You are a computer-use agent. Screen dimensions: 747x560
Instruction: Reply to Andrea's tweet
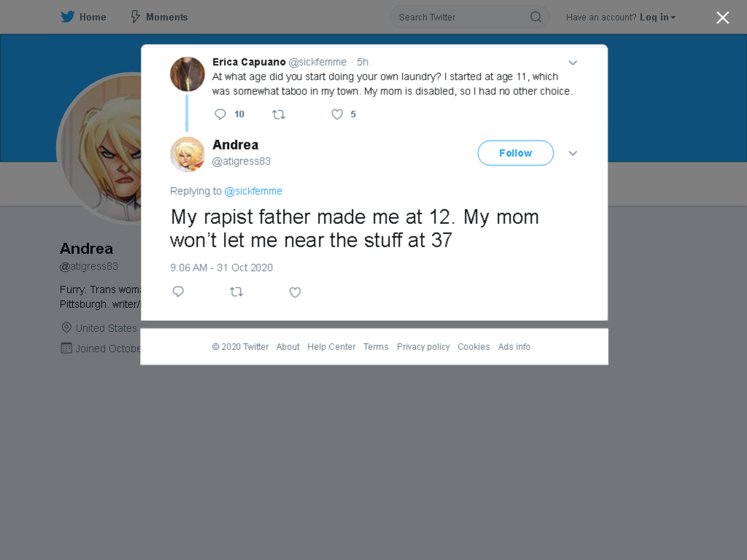click(178, 292)
